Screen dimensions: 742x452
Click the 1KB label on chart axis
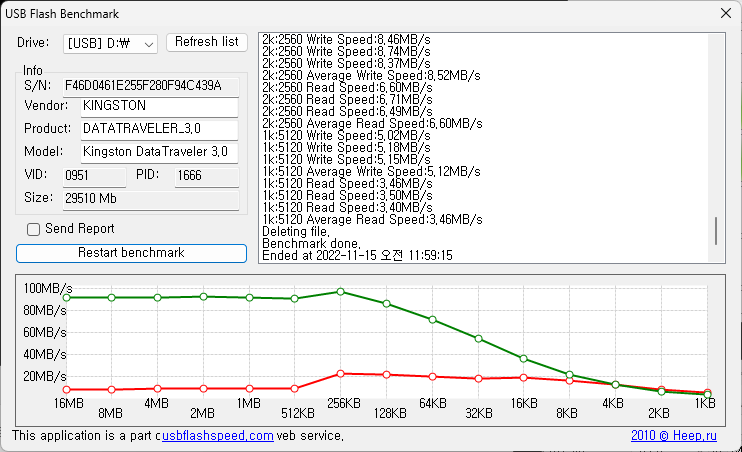click(705, 404)
